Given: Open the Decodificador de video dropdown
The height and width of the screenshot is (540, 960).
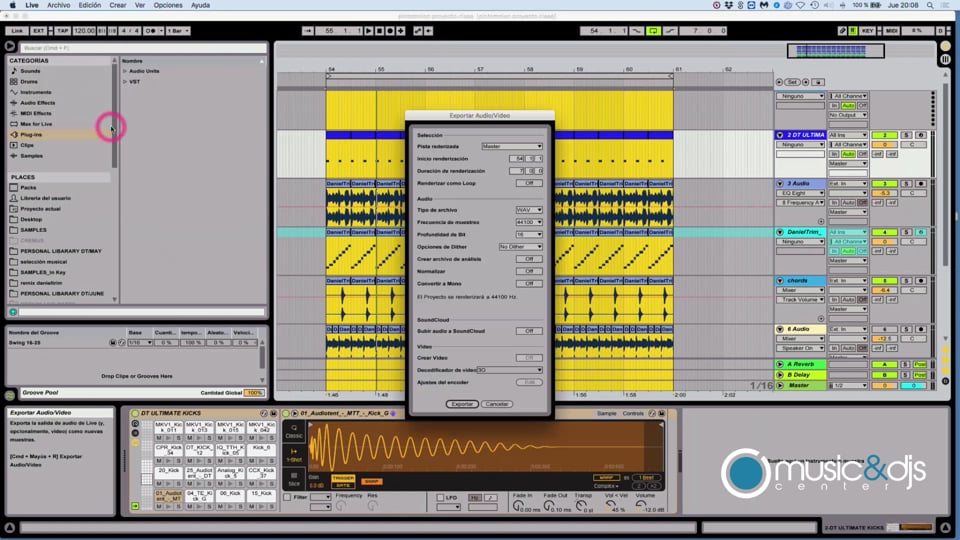Looking at the screenshot, I should [x=509, y=370].
